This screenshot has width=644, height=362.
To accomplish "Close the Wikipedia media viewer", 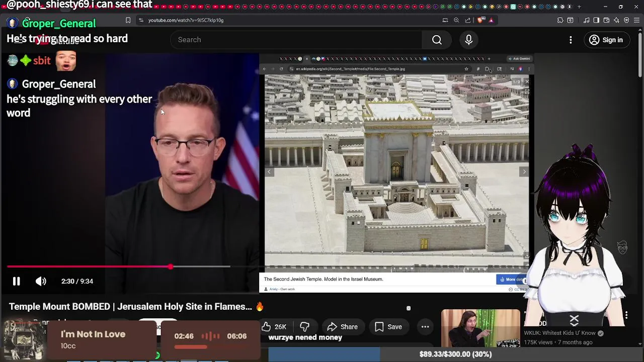I will (527, 81).
